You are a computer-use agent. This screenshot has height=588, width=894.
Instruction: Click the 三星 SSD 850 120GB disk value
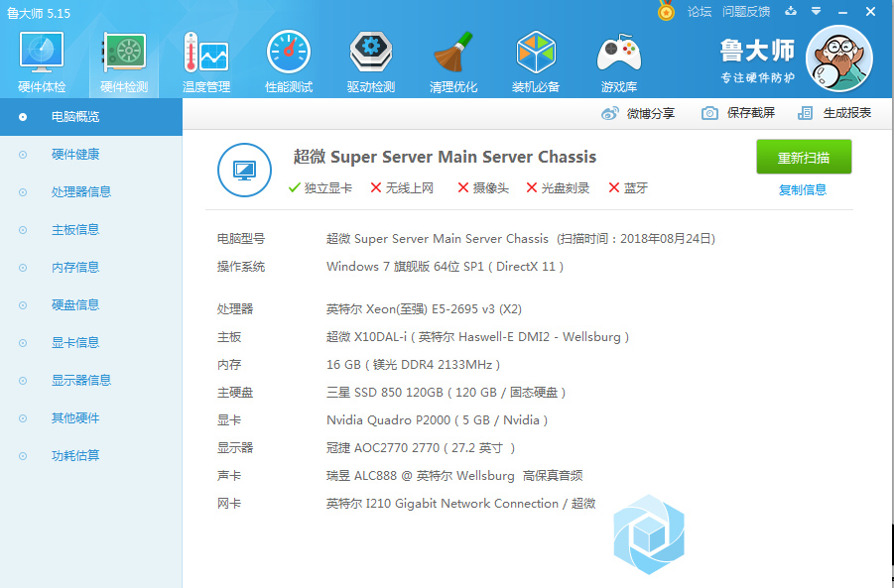click(x=446, y=393)
